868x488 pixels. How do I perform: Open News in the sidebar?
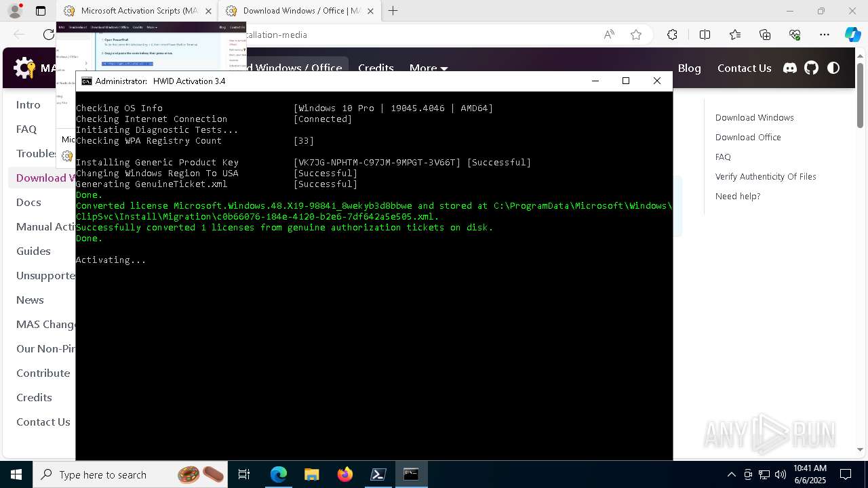click(x=30, y=300)
